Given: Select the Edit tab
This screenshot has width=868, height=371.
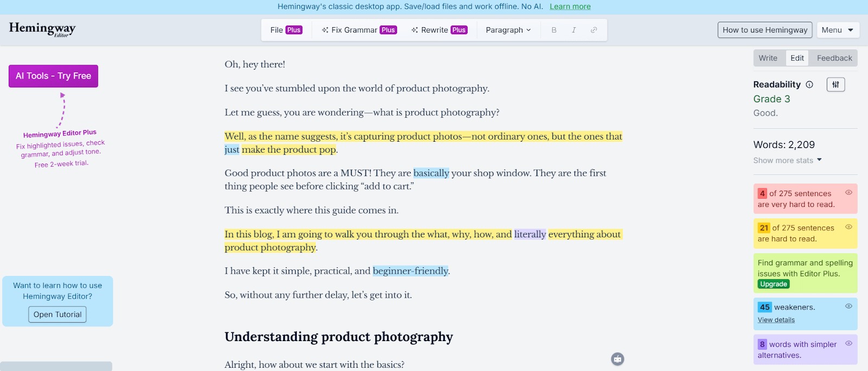Looking at the screenshot, I should click(x=797, y=58).
